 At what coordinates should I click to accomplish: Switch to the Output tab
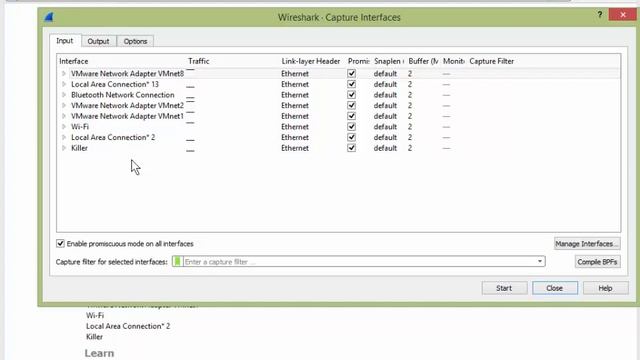coord(98,41)
